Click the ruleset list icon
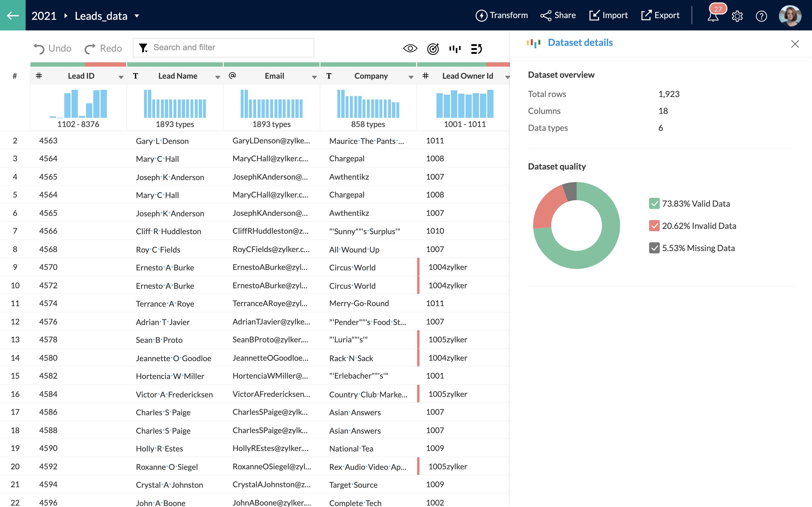Image resolution: width=812 pixels, height=507 pixels. click(x=477, y=49)
